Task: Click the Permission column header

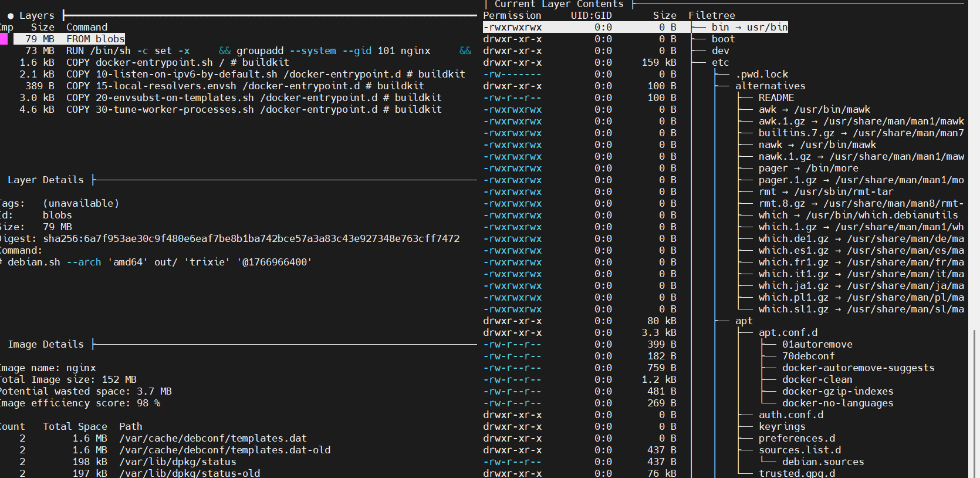Action: pos(512,15)
